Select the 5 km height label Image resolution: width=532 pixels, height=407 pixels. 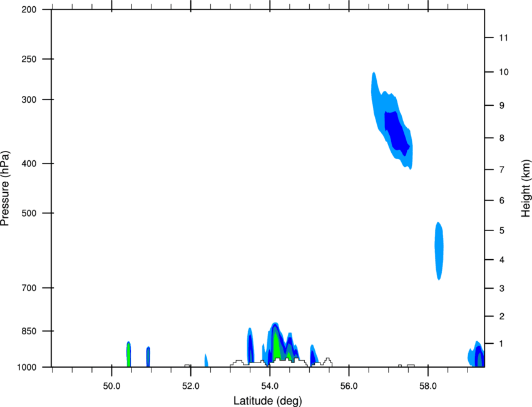(501, 230)
